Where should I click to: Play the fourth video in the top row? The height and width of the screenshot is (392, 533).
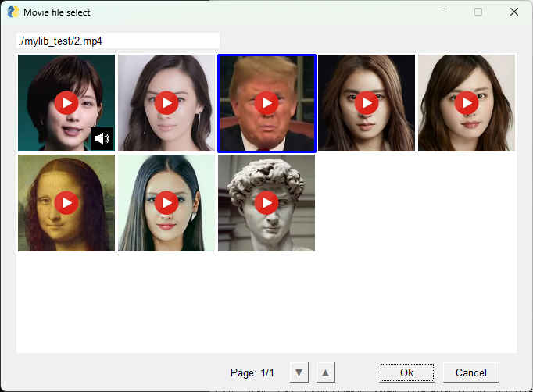coord(367,102)
